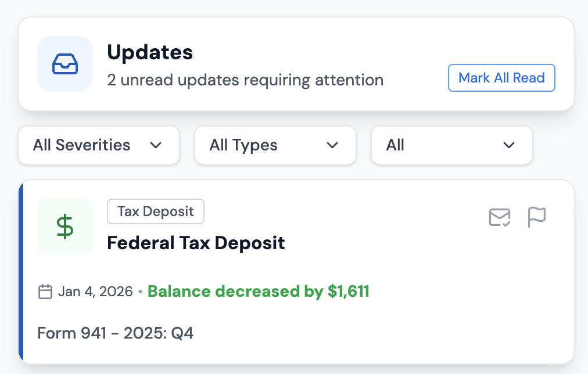This screenshot has width=588, height=374.
Task: Select the green tray icon in the header
Action: pyautogui.click(x=64, y=64)
